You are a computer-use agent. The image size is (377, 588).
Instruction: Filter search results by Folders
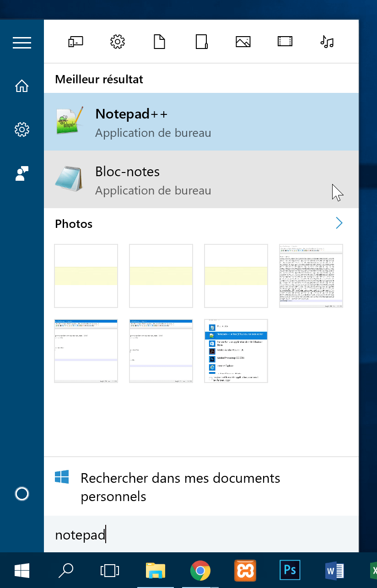click(201, 42)
